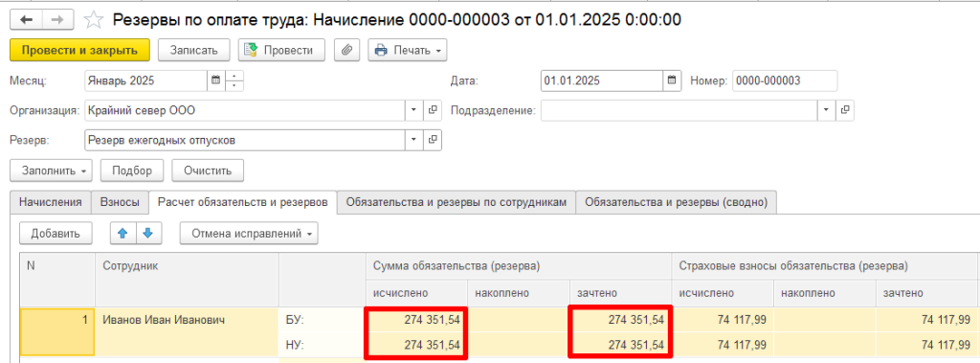This screenshot has height=363, width=980.
Task: Open the Резерв record with the open icon
Action: [x=433, y=140]
